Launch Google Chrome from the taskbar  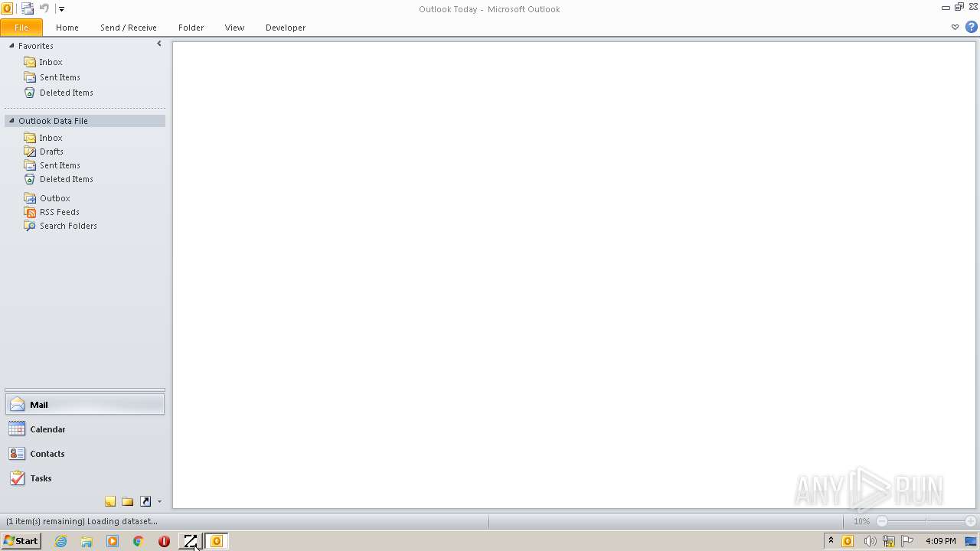pos(139,541)
